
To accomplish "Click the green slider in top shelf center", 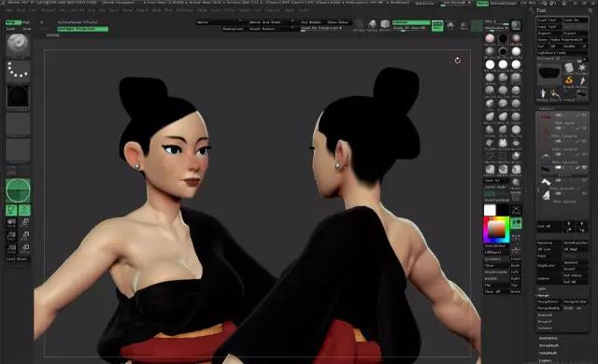I will [x=411, y=22].
